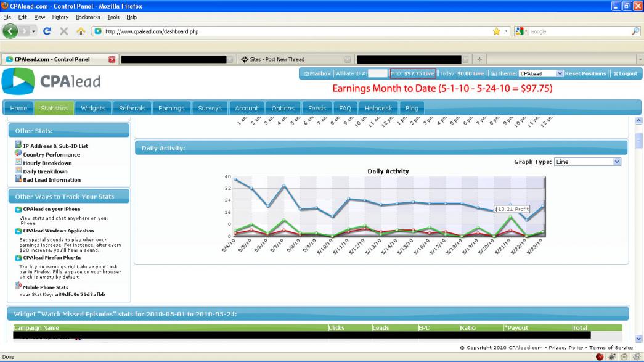The height and width of the screenshot is (362, 644).
Task: Switch to the Widgets navigation tab
Action: click(94, 108)
